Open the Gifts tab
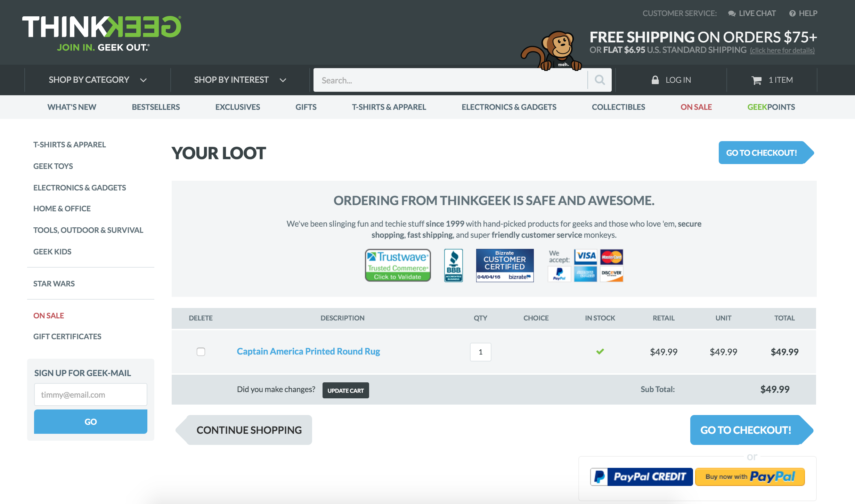The width and height of the screenshot is (855, 504). point(306,107)
